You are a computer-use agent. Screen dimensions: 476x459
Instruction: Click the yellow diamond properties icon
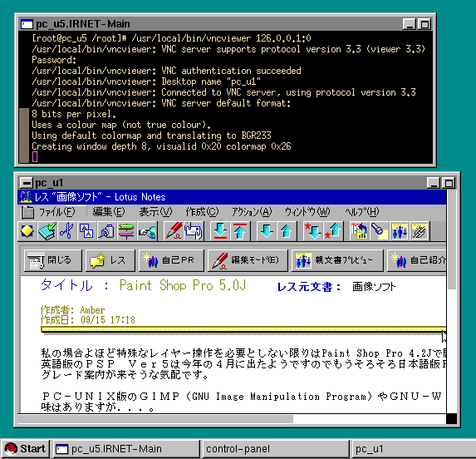coord(27,231)
